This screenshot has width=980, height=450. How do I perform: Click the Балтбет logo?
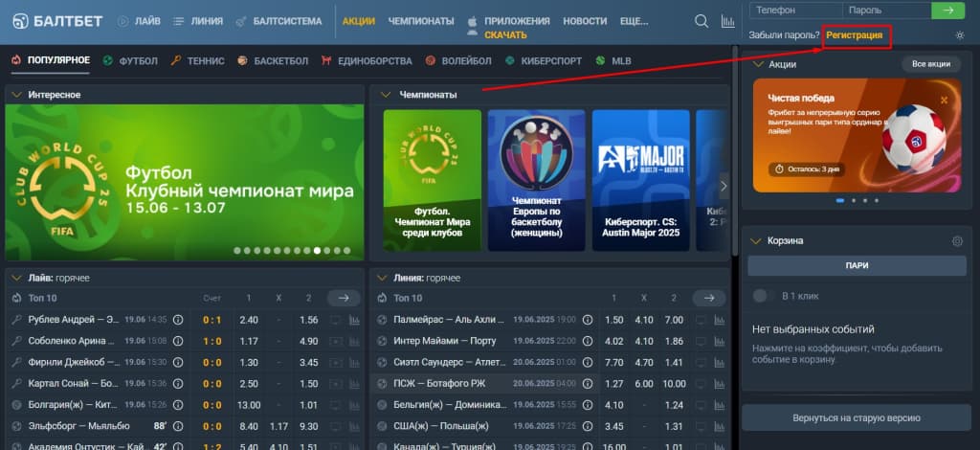tap(57, 21)
